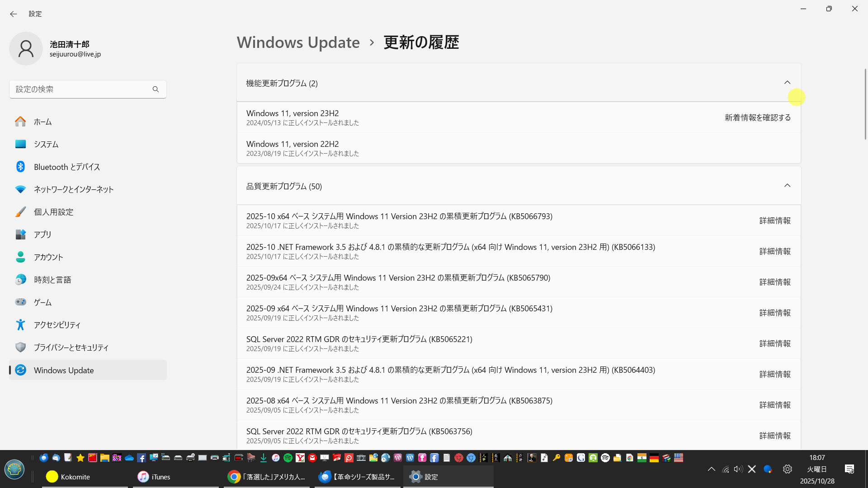The image size is (868, 488).
Task: Open 詳細情報 for SQL Server KB5065221
Action: point(775,343)
